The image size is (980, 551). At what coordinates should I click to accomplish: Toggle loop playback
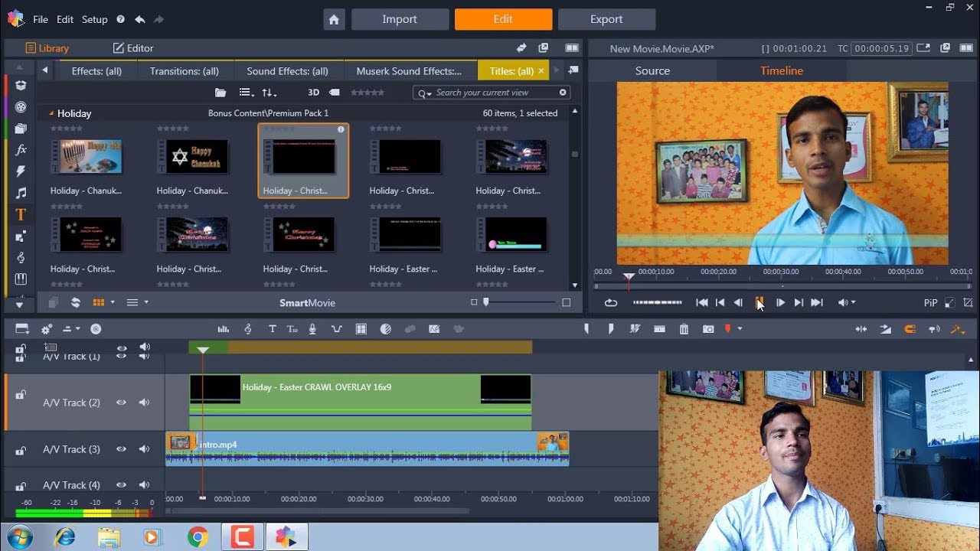tap(610, 303)
